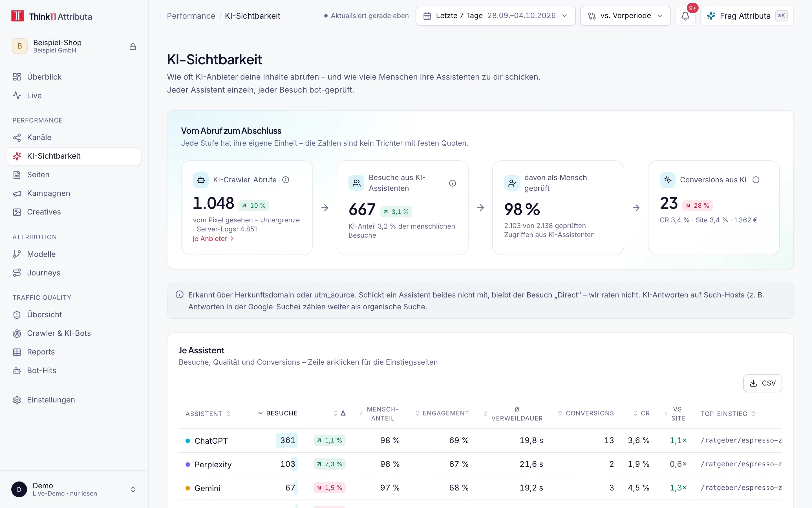Image resolution: width=812 pixels, height=508 pixels.
Task: Click the robot icon in KI-Crawler-Abrufe card
Action: (201, 180)
